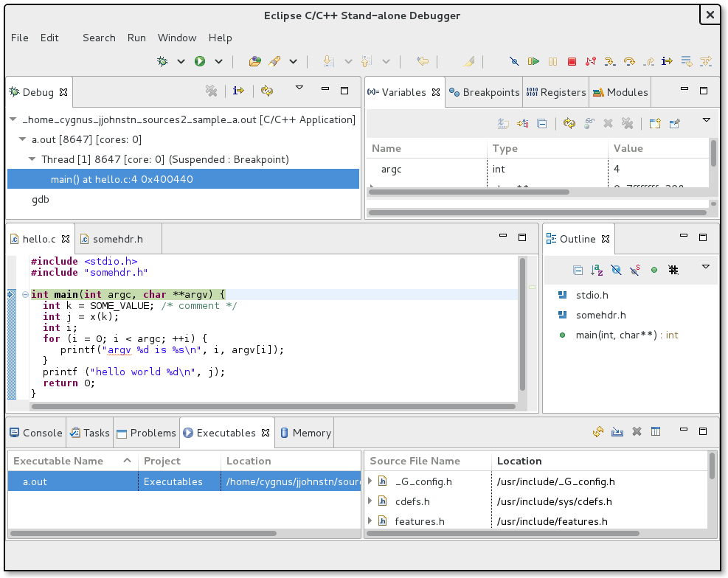Open the Window menu
The image size is (728, 578).
pos(177,38)
